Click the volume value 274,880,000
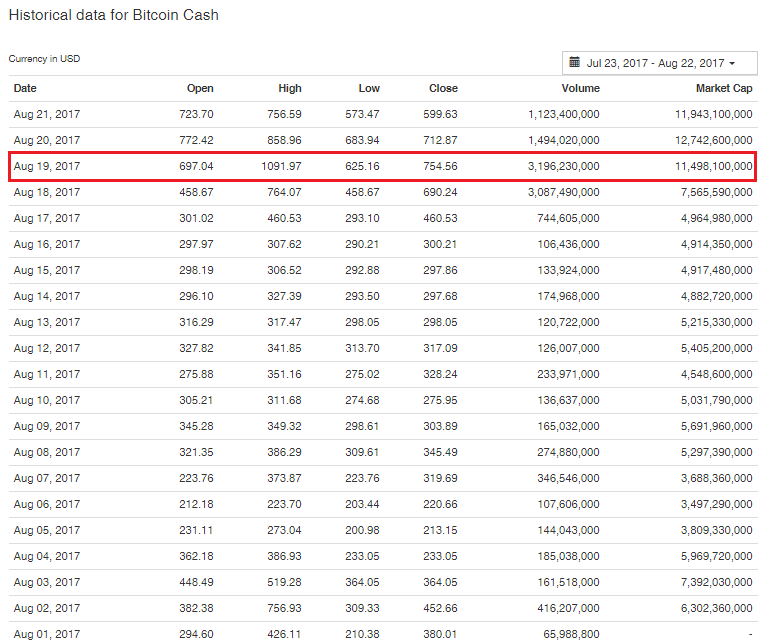The width and height of the screenshot is (765, 644). 568,452
